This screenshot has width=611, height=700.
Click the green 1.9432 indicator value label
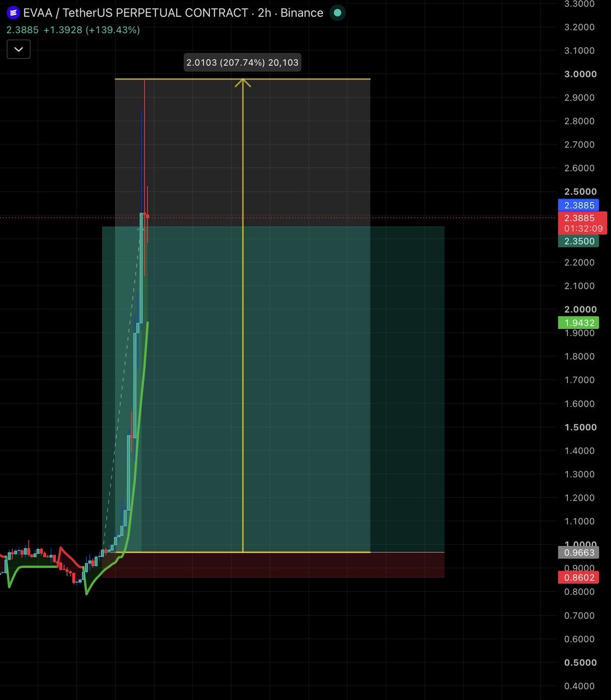[578, 323]
